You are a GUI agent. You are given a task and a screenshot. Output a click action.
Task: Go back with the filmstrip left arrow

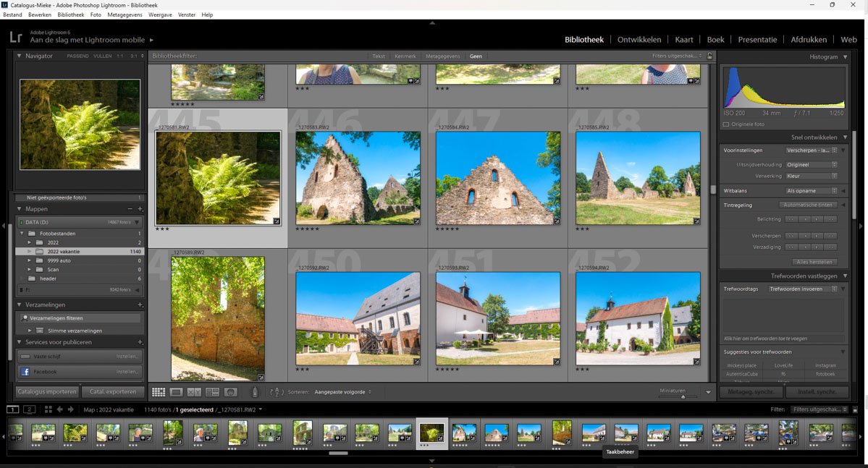[60, 409]
